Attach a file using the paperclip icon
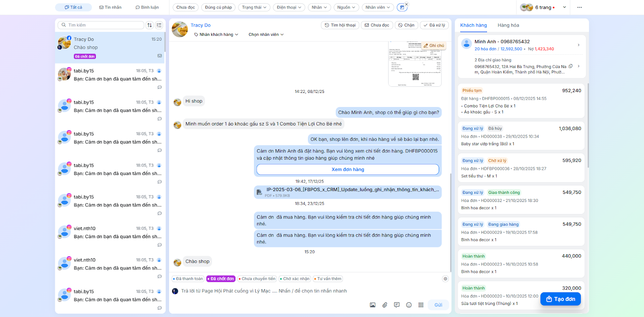644x317 pixels. pos(385,305)
